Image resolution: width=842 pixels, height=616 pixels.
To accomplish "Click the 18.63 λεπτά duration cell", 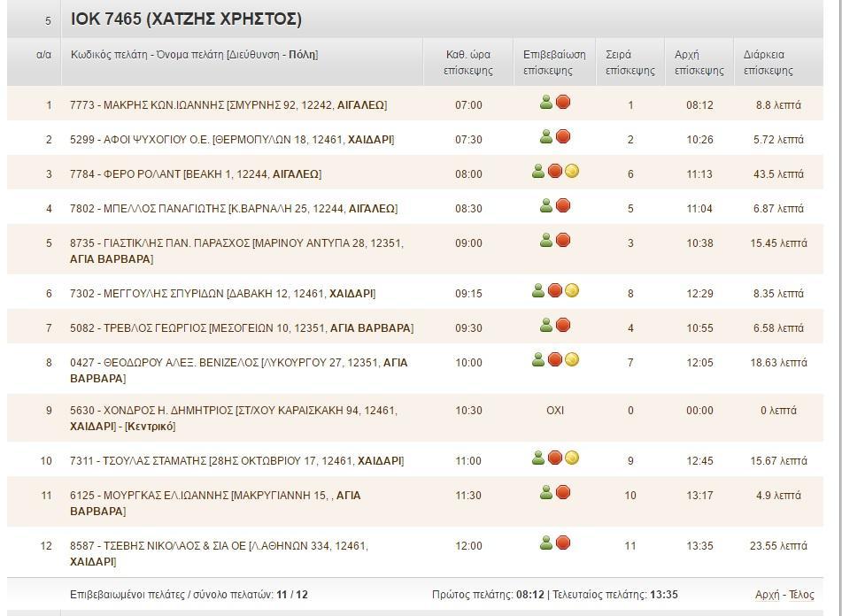I will click(778, 363).
